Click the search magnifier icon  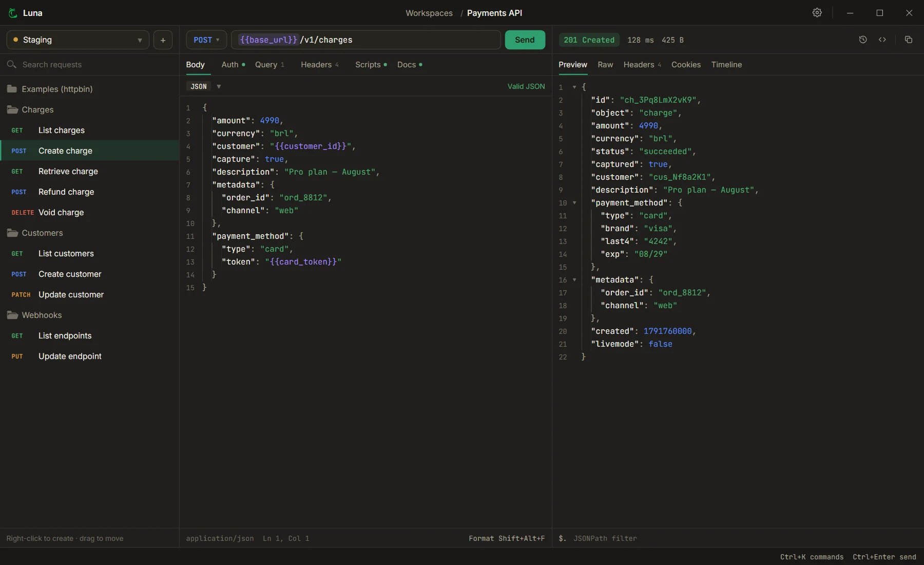pos(11,64)
